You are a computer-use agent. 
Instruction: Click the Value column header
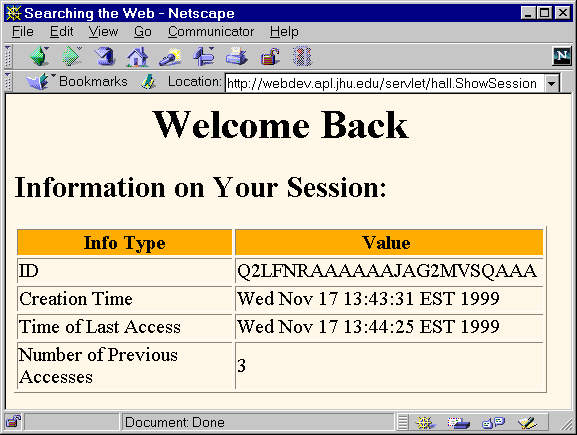[389, 242]
